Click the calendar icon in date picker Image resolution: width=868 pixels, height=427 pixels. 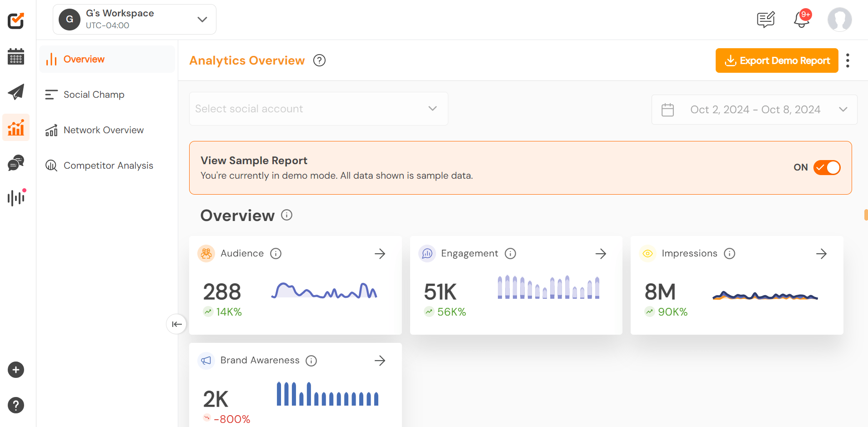(667, 110)
